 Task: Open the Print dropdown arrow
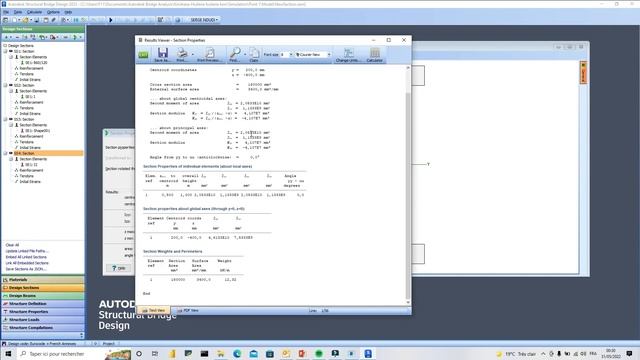pyautogui.click(x=193, y=54)
